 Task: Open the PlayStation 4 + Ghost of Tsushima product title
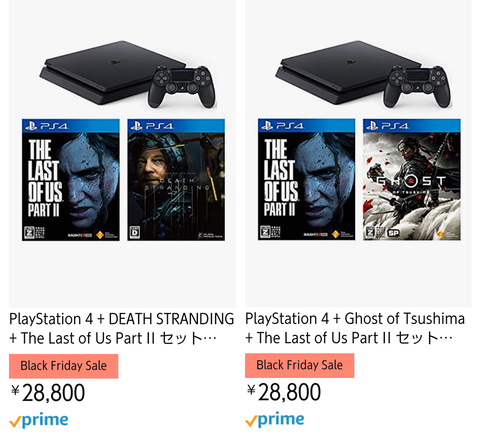(355, 328)
